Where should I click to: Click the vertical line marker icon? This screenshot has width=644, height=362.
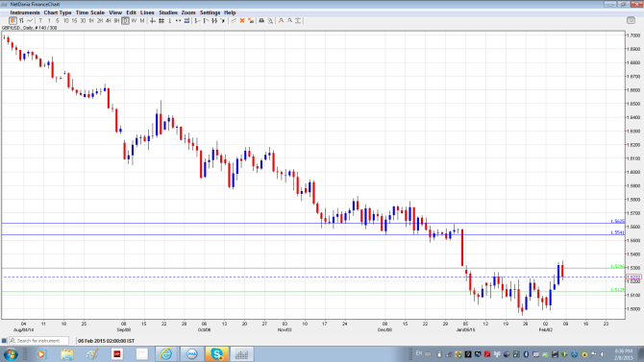[x=169, y=20]
